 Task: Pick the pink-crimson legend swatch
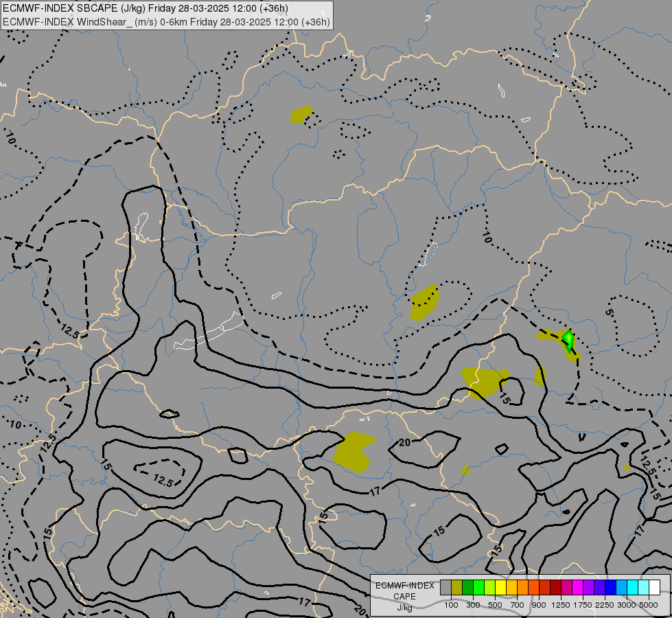[566, 588]
